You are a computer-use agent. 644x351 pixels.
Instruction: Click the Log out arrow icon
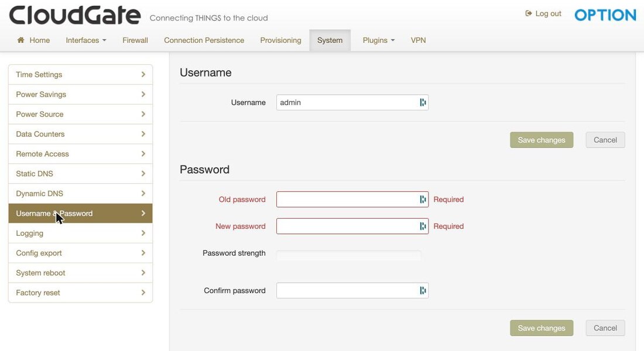529,13
